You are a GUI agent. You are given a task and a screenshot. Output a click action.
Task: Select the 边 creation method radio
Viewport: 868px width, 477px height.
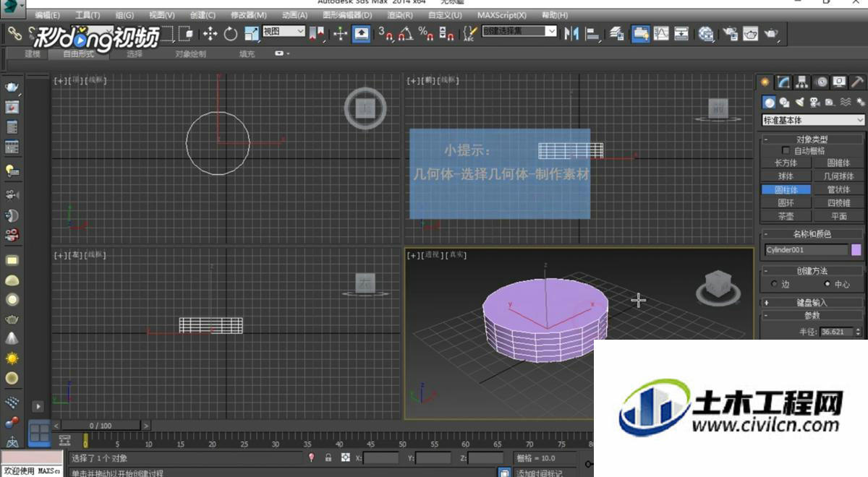(775, 284)
